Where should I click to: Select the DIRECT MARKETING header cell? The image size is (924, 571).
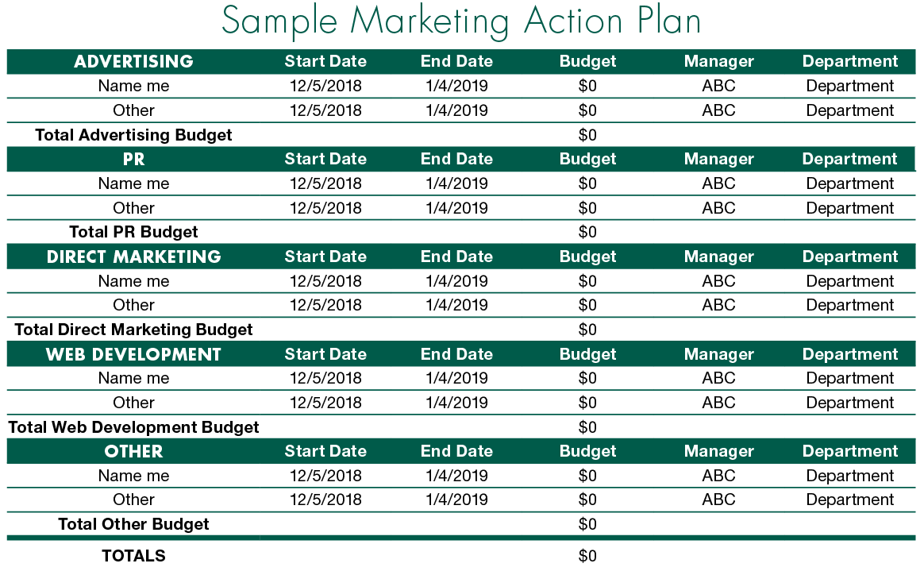click(x=134, y=257)
